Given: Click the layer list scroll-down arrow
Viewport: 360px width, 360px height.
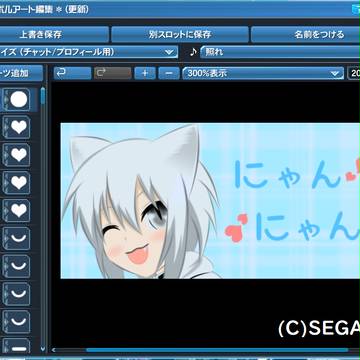Looking at the screenshot, I should tap(43, 349).
